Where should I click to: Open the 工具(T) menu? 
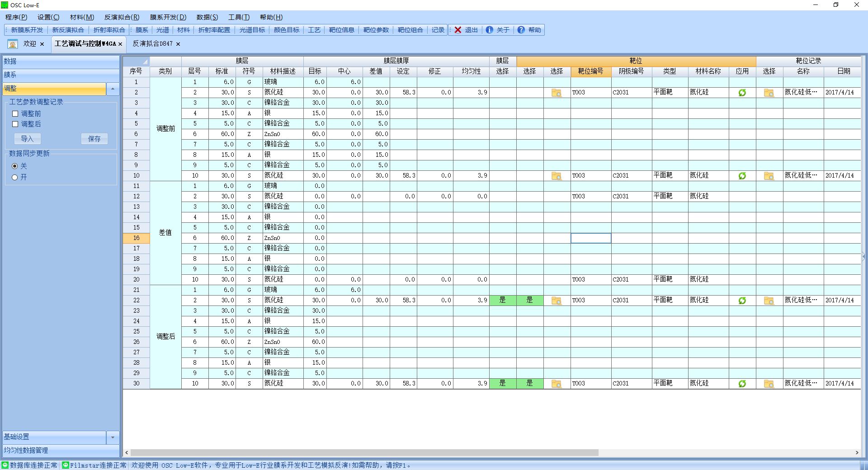(x=239, y=17)
